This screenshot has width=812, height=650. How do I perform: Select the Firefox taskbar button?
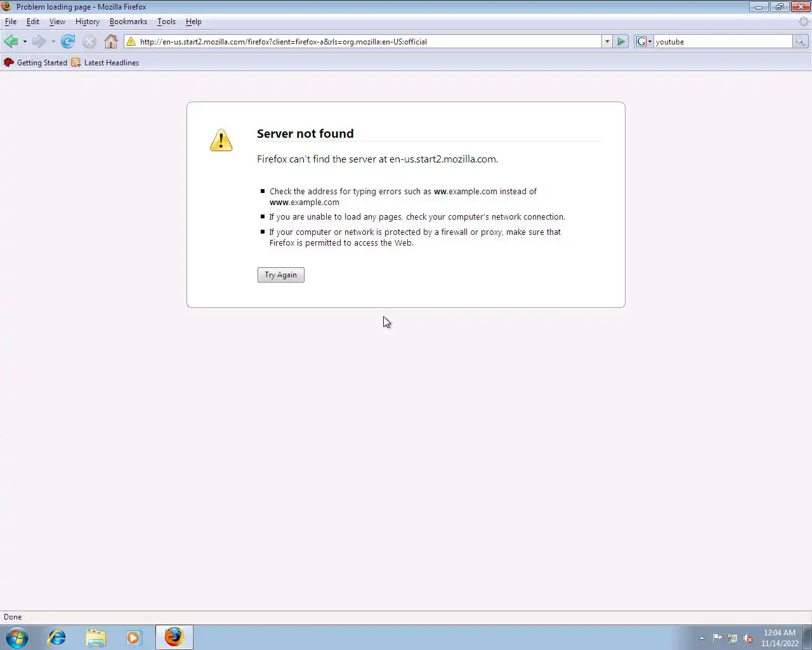174,637
